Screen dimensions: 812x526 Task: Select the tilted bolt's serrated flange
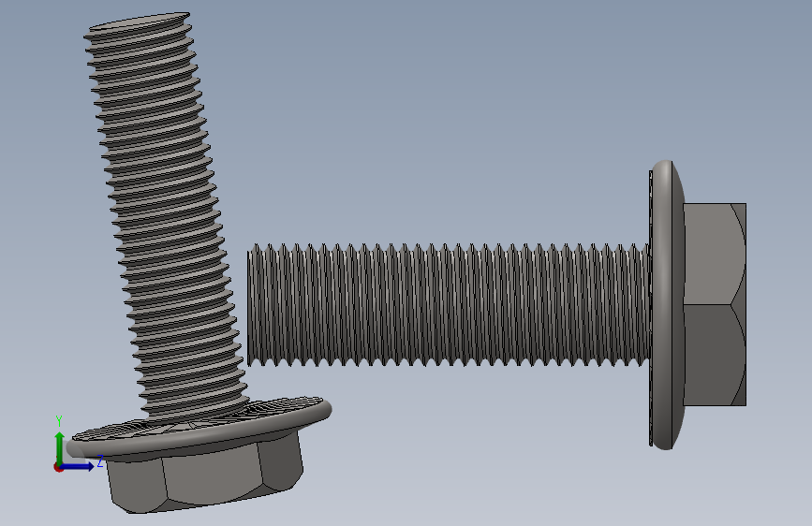tap(199, 429)
